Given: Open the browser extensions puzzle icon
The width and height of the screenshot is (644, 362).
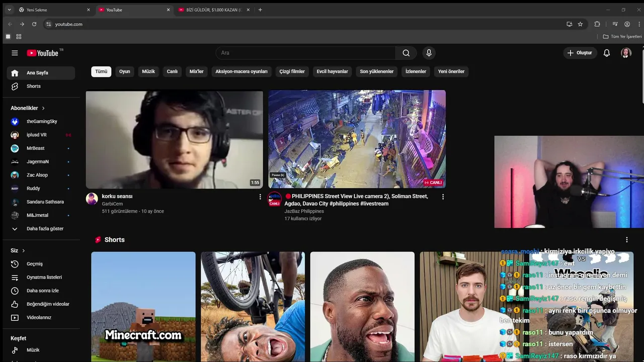Looking at the screenshot, I should [x=597, y=24].
